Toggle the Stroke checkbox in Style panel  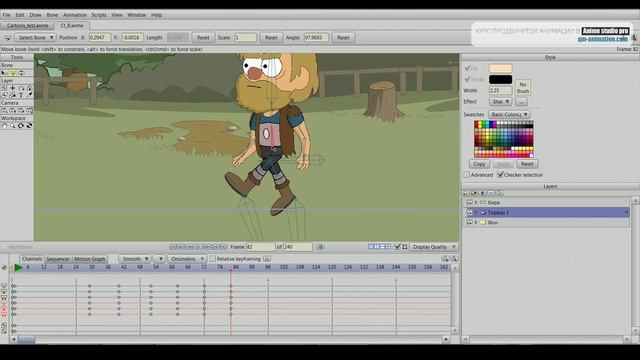coord(468,79)
